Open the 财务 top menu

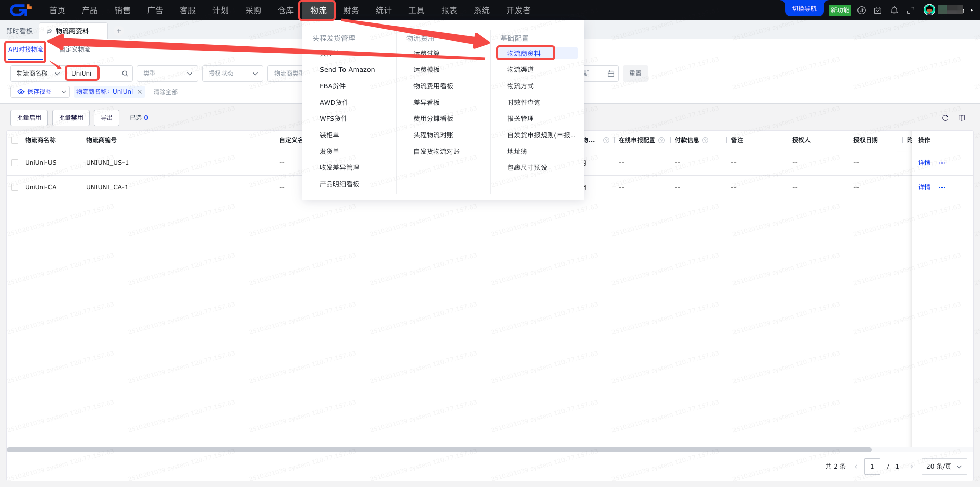pos(351,10)
